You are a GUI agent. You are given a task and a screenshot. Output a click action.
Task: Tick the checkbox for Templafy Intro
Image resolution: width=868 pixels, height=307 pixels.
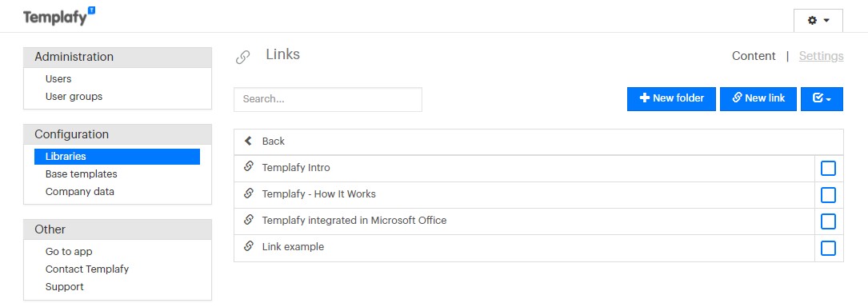[x=828, y=168]
